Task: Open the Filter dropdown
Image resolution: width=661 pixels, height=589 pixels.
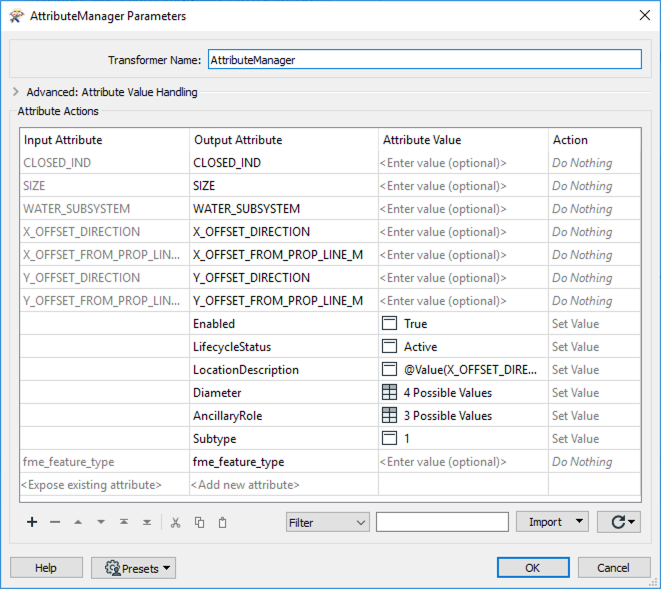Action: 326,522
